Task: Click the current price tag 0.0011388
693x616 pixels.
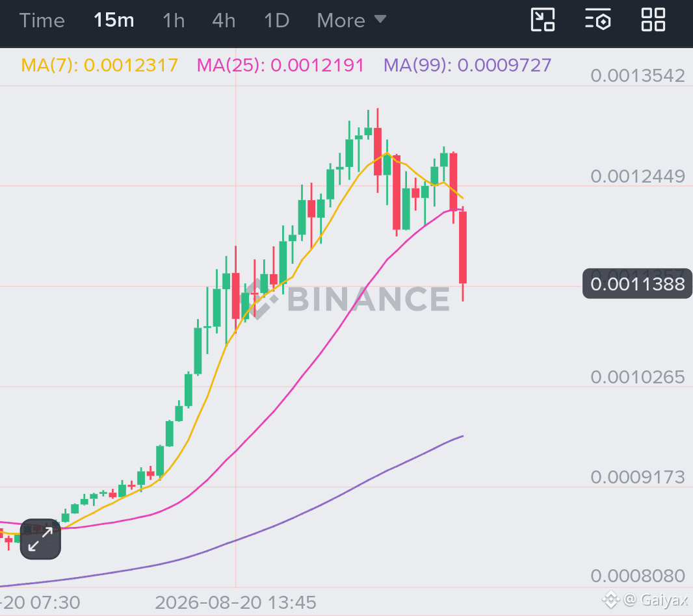Action: pos(637,284)
